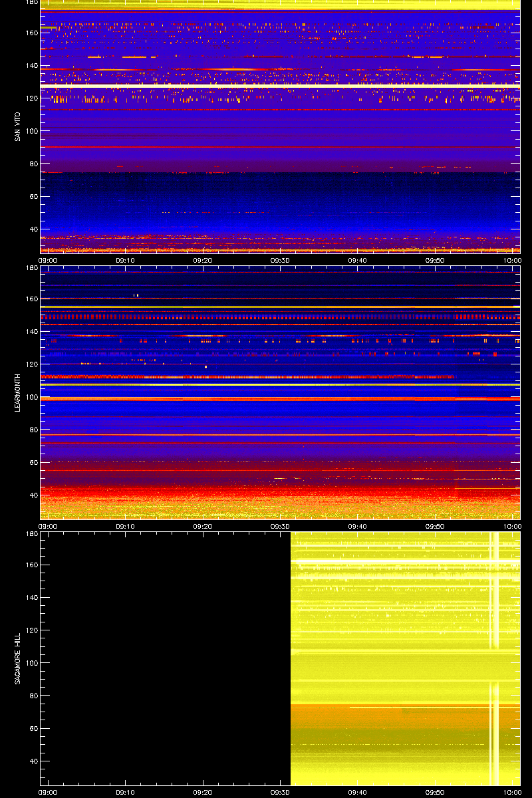Select the 60 frequency label on Learmonth axis
Screen dimensions: 532x798
33,462
